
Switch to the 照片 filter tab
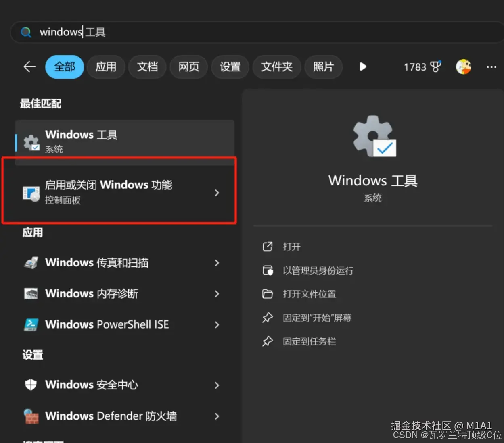point(323,67)
